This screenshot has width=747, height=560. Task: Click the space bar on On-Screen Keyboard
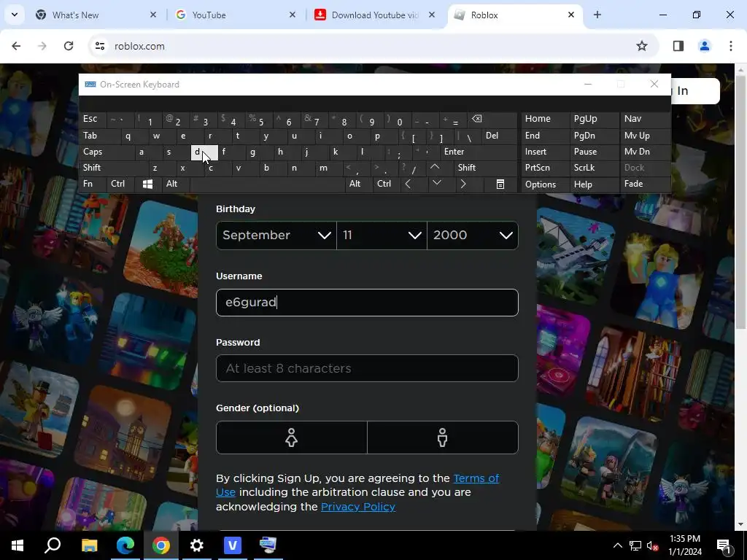coord(267,184)
